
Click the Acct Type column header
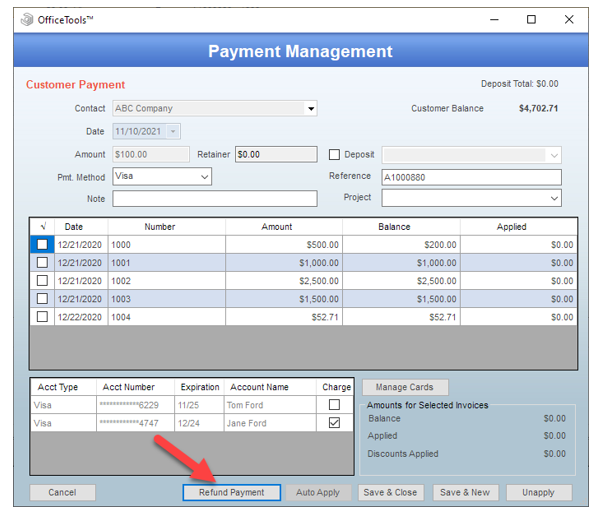point(63,387)
